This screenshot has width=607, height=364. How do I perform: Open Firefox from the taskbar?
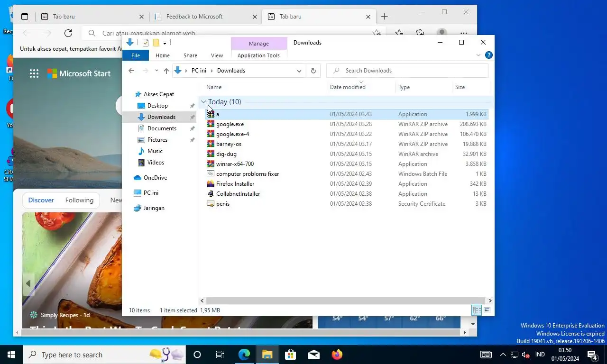pyautogui.click(x=337, y=355)
